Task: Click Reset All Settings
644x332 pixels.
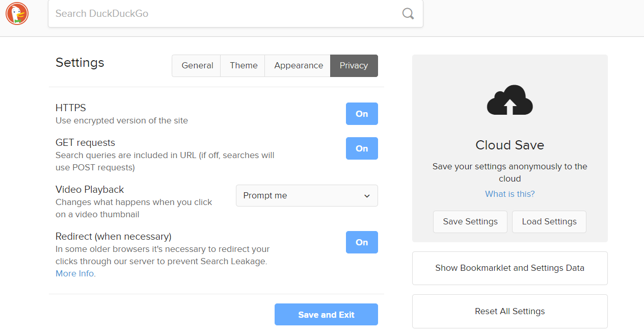Action: pyautogui.click(x=510, y=312)
